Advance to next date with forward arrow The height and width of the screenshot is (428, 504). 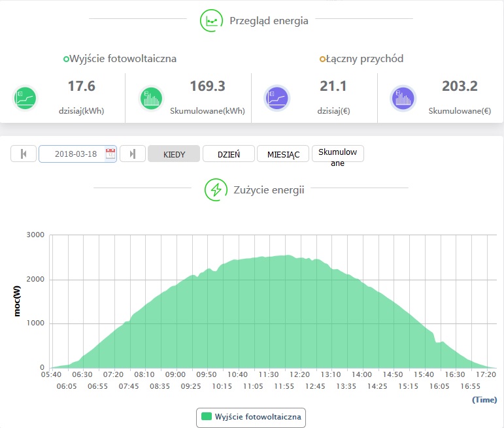[x=133, y=154]
